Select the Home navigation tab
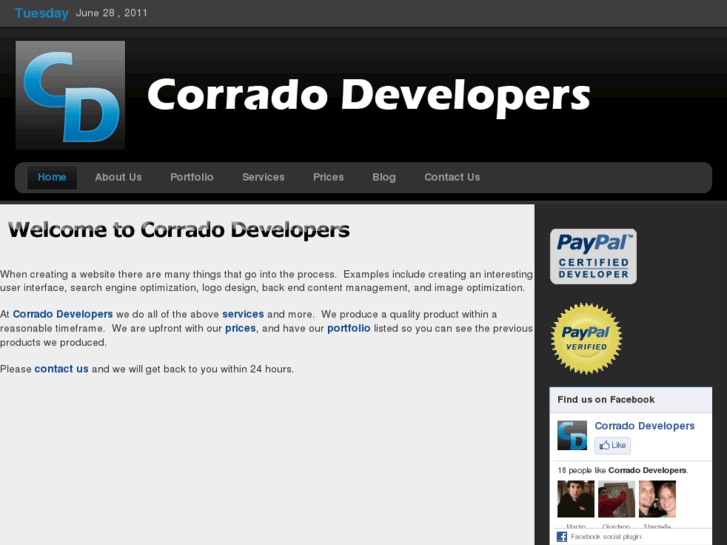Viewport: 727px width, 545px height. pyautogui.click(x=52, y=177)
